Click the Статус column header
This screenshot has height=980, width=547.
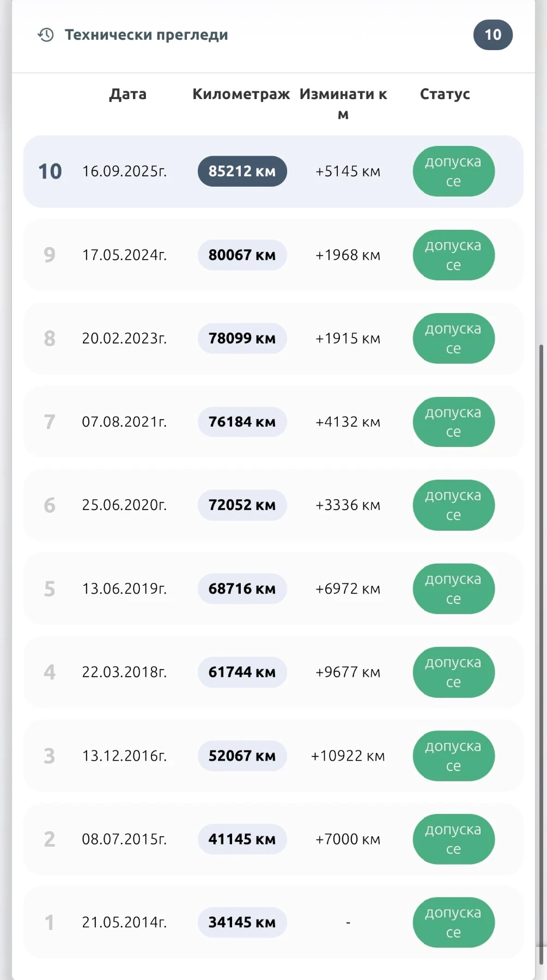click(x=445, y=94)
